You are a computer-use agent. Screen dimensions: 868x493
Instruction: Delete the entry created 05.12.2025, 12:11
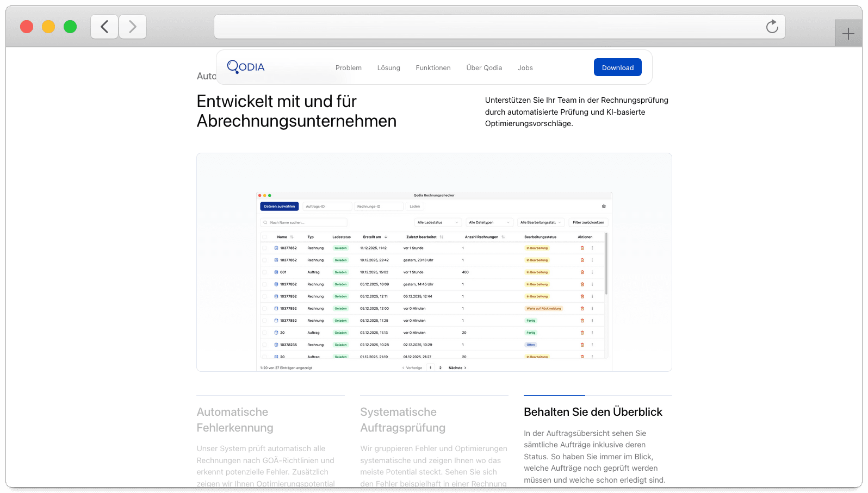coord(582,296)
